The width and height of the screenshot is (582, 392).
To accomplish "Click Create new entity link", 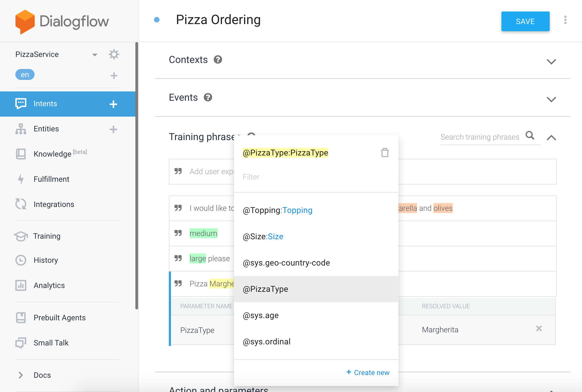I will coord(368,372).
